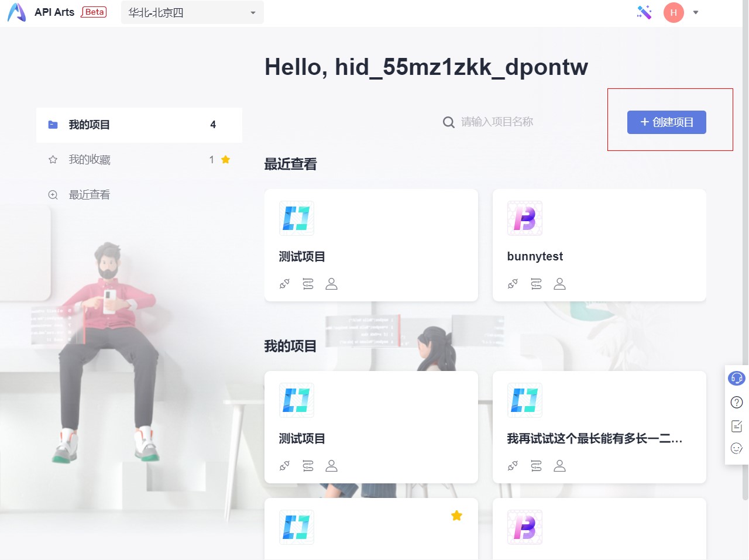The width and height of the screenshot is (749, 560).
Task: Go to 最近查看 in the left sidebar
Action: pos(139,195)
